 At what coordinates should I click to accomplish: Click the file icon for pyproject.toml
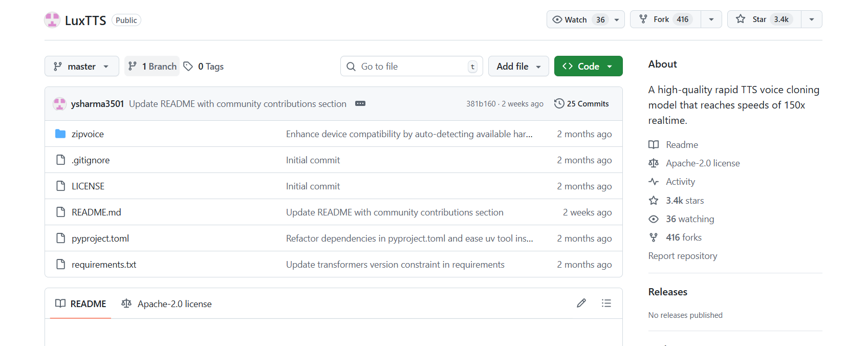(x=60, y=238)
